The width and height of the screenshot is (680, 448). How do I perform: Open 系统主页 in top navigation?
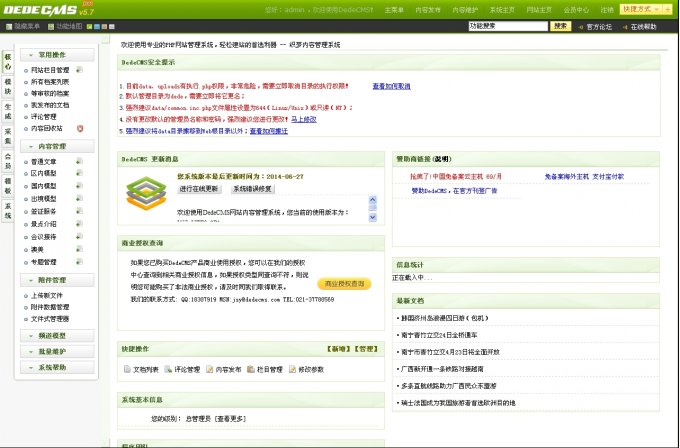point(502,10)
